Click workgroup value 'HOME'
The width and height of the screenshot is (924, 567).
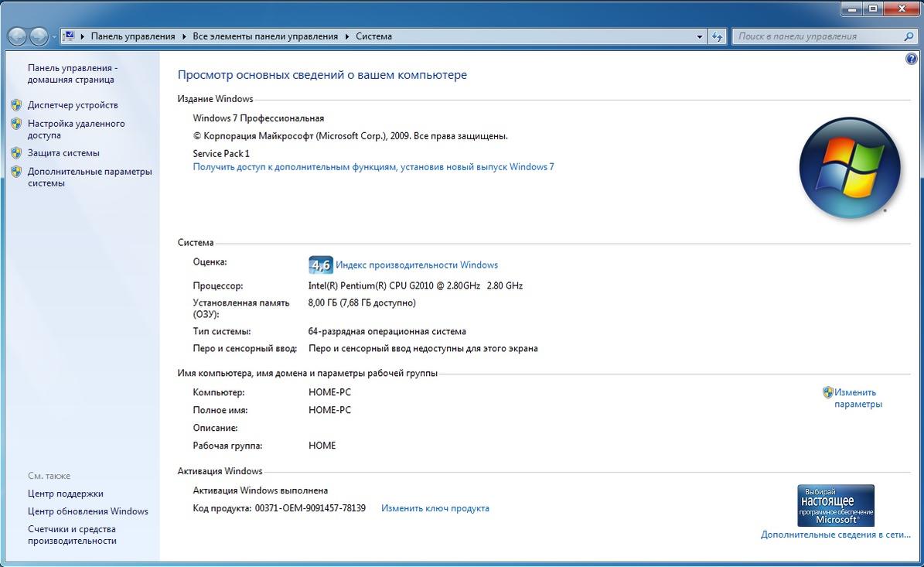[x=322, y=446]
